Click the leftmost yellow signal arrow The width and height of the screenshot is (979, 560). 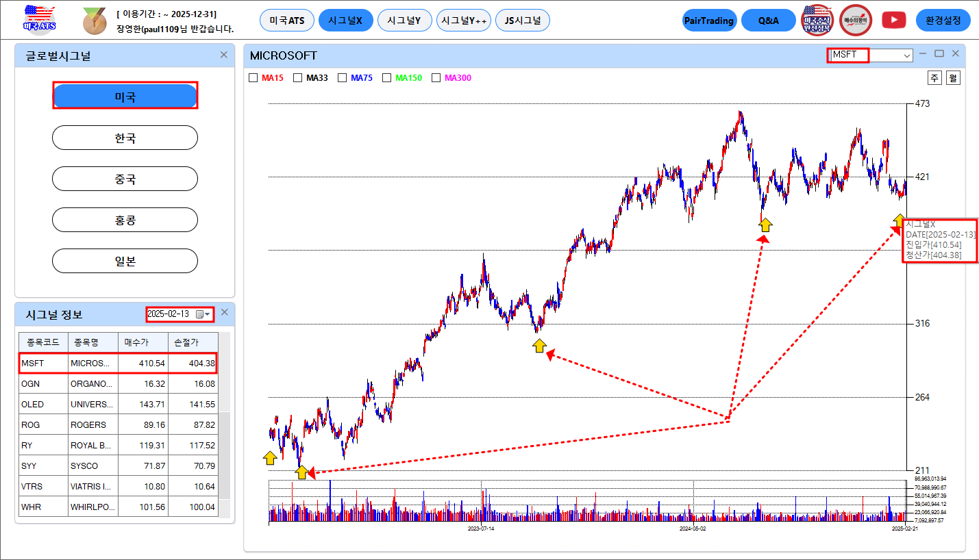(270, 457)
